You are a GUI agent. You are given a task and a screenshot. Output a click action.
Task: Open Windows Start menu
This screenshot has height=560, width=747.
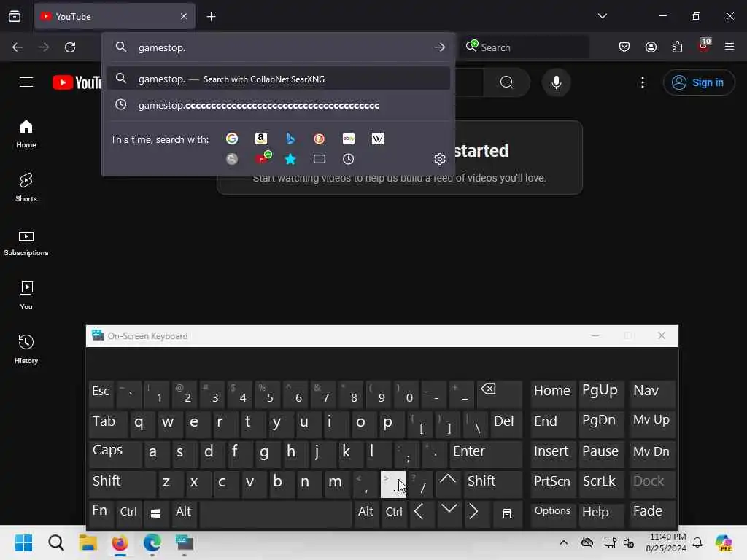tap(23, 542)
